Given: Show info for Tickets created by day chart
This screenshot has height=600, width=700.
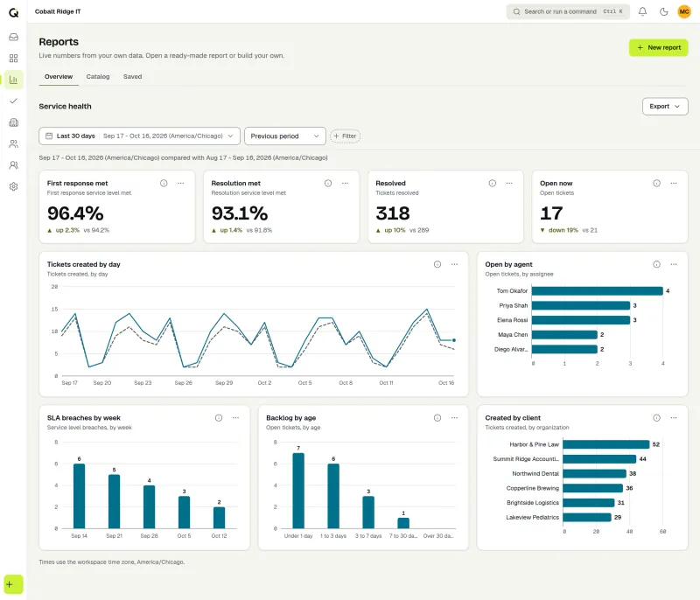Looking at the screenshot, I should coord(437,264).
